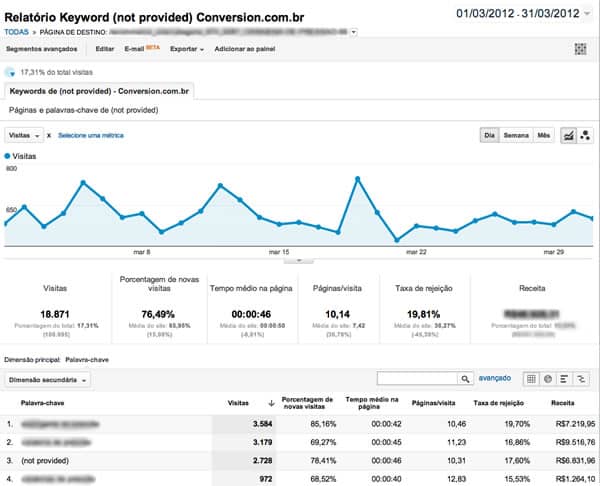Click Editar in the toolbar

(104, 49)
